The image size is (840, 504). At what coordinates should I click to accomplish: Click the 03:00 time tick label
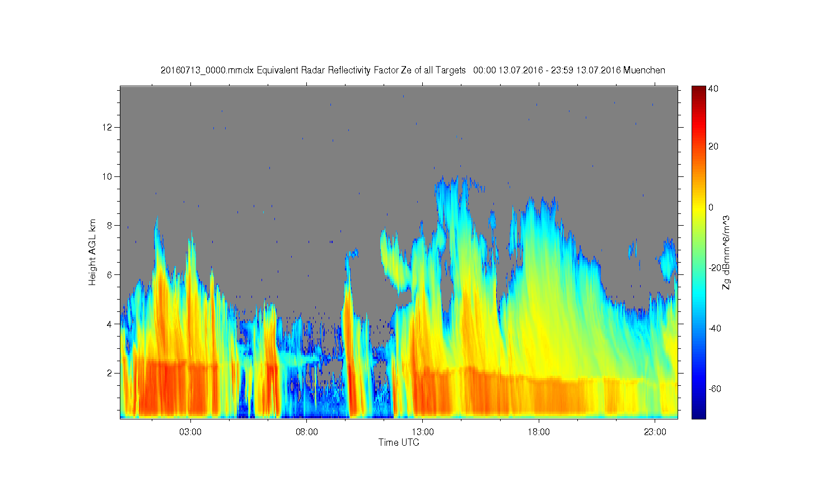coord(190,432)
